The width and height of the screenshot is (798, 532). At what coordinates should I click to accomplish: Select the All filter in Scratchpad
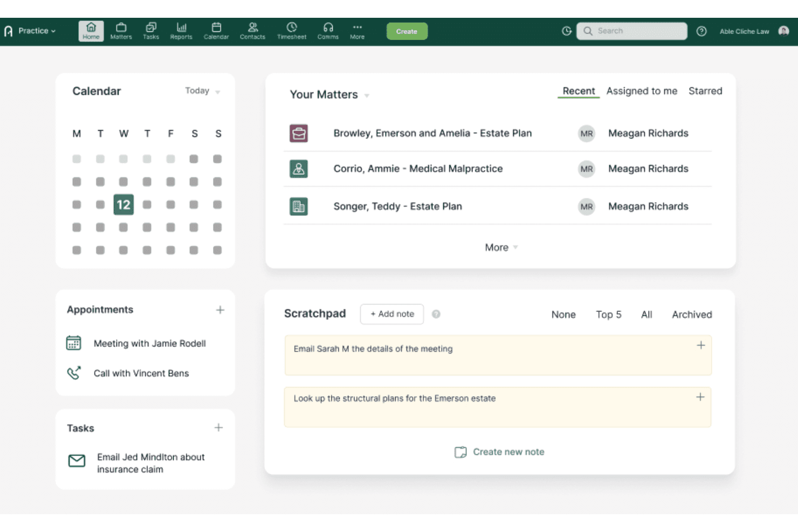(646, 315)
